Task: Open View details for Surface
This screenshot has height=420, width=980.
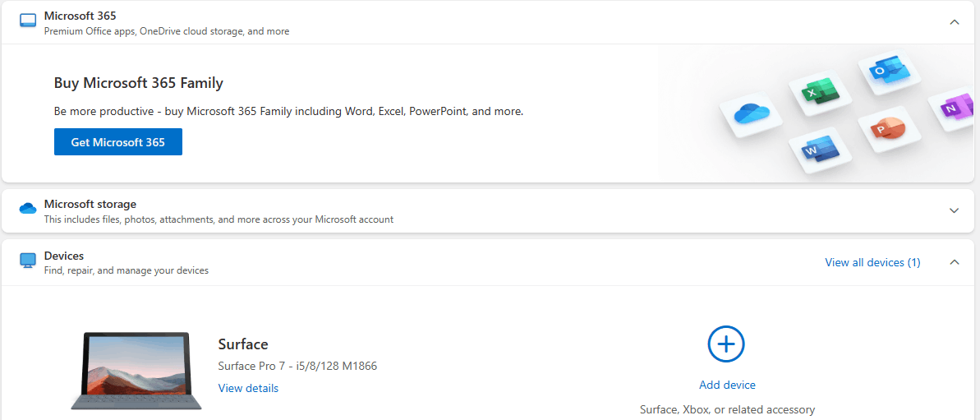Action: click(x=248, y=388)
